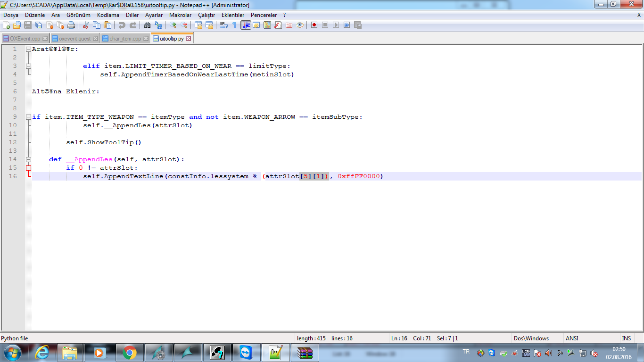Screen dimensions: 644x362
Task: Open Find with the binoculars icon
Action: click(148, 25)
